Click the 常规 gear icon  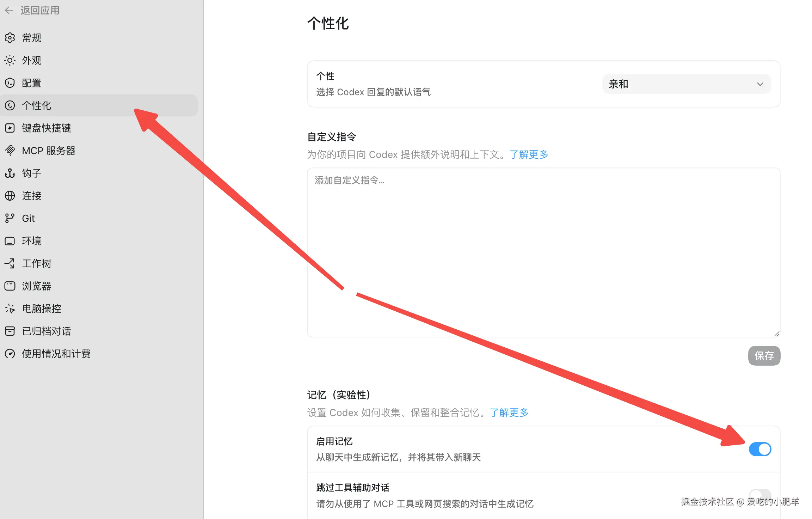click(x=10, y=38)
